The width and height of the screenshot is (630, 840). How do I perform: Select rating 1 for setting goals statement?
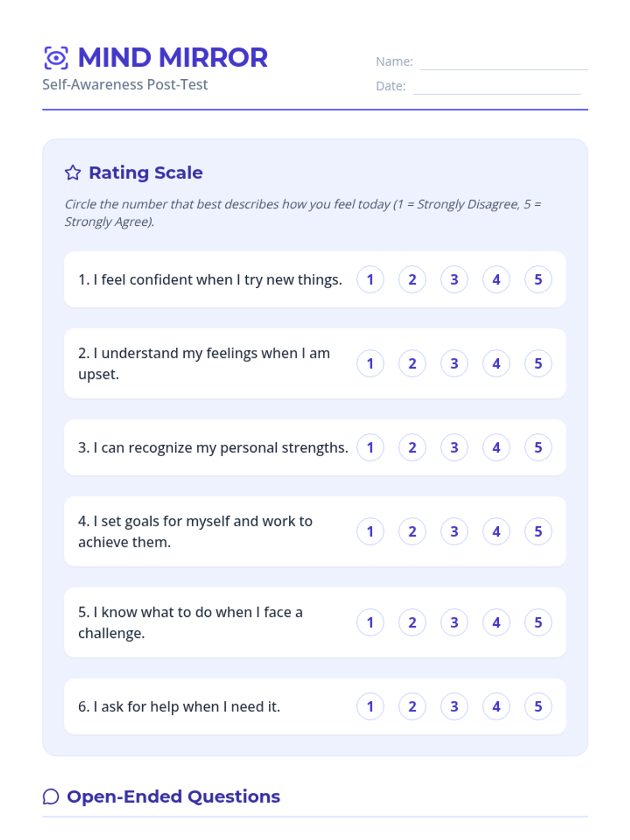370,531
